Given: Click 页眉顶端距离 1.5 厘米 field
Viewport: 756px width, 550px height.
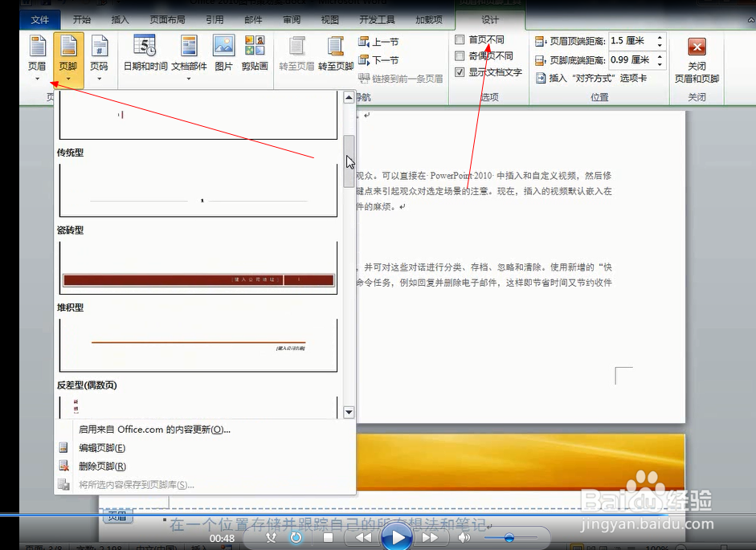Looking at the screenshot, I should click(x=631, y=41).
